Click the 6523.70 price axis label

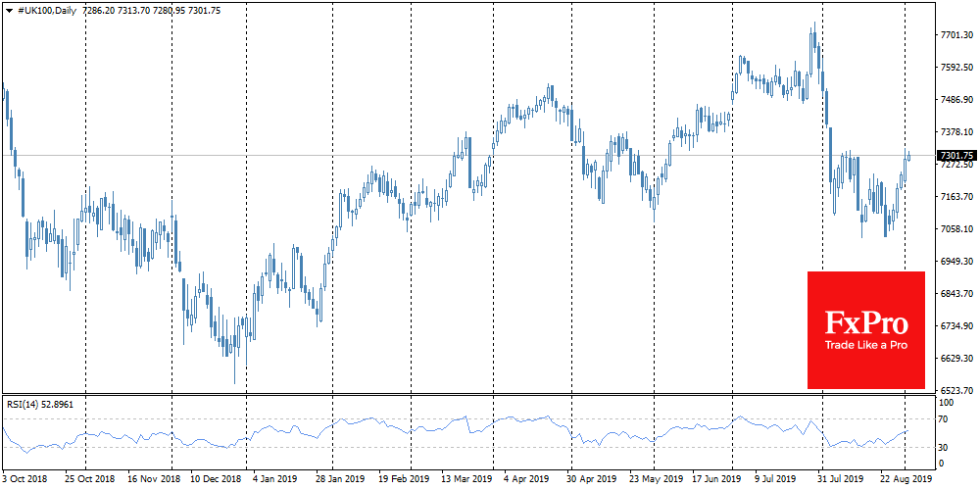click(955, 390)
